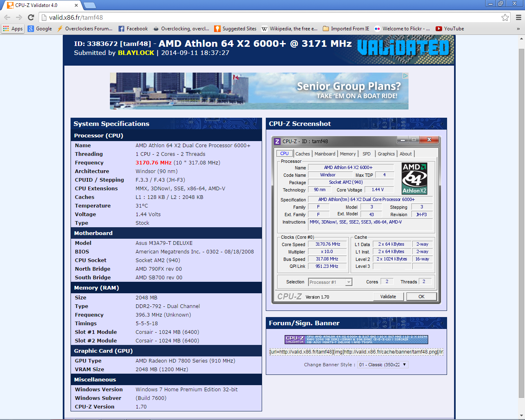Click the Senior Group Plans banner ad
The image size is (525, 420).
point(259,91)
